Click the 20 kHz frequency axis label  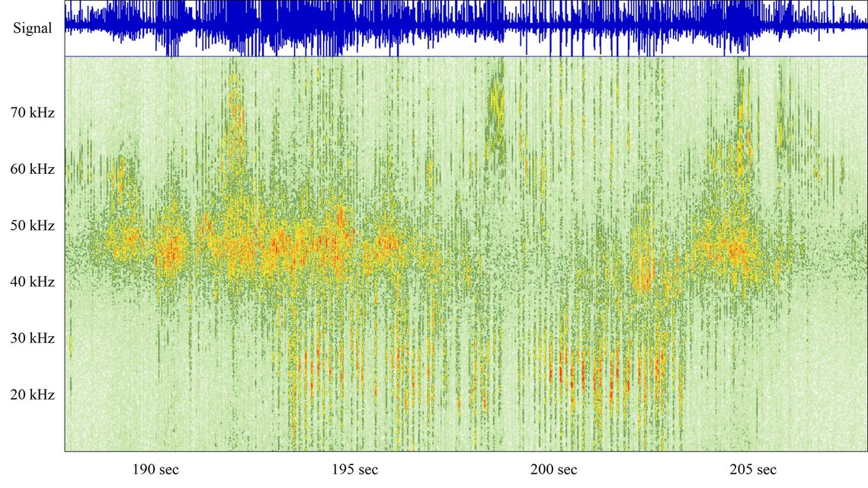point(33,395)
